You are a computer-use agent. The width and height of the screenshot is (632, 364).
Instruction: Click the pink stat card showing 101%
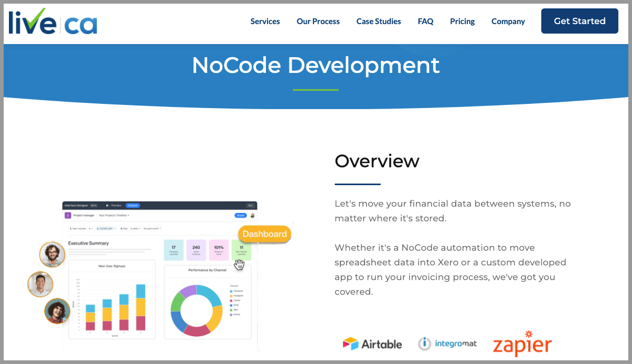tap(219, 250)
